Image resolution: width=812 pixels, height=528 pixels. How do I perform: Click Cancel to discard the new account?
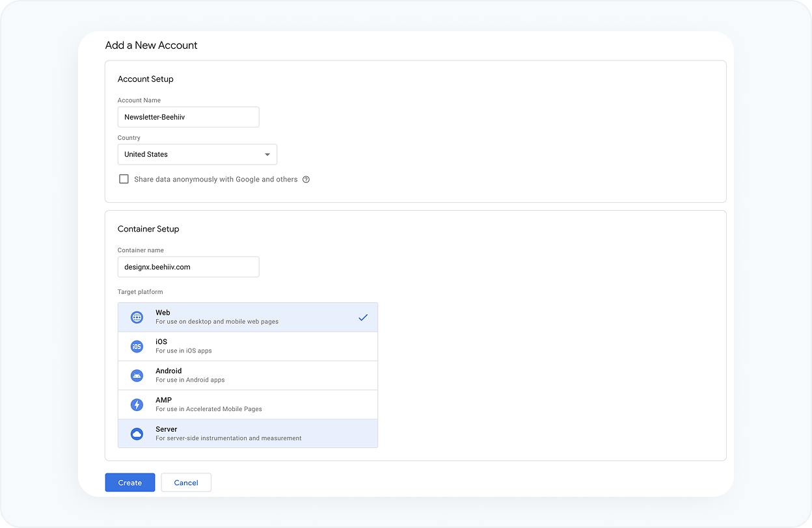tap(186, 482)
